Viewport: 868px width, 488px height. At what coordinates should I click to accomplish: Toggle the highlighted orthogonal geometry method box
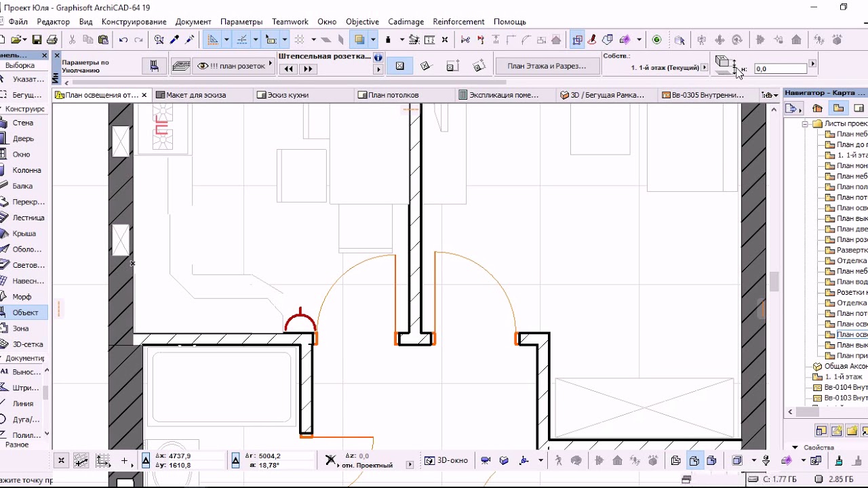(x=400, y=66)
